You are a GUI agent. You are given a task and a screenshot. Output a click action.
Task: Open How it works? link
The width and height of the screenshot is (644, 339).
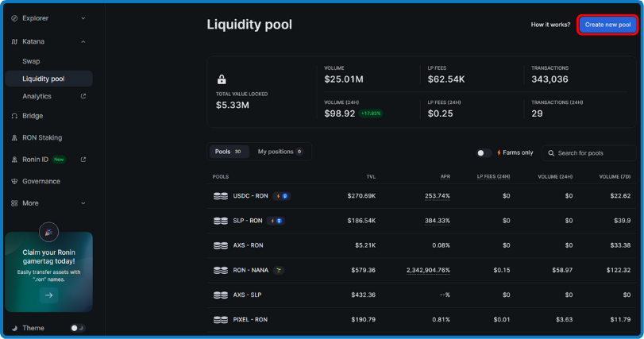(x=550, y=25)
